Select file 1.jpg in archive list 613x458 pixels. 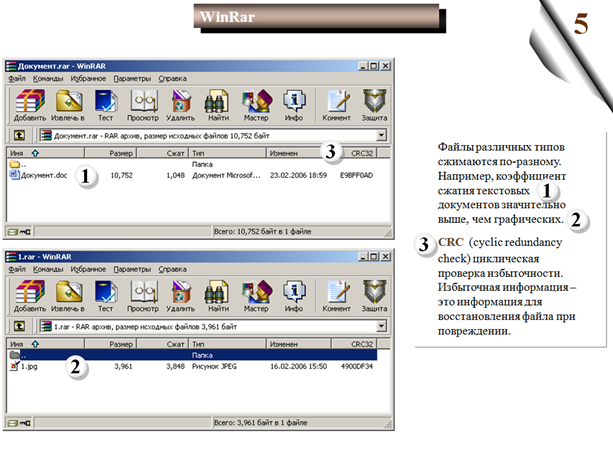pyautogui.click(x=23, y=367)
